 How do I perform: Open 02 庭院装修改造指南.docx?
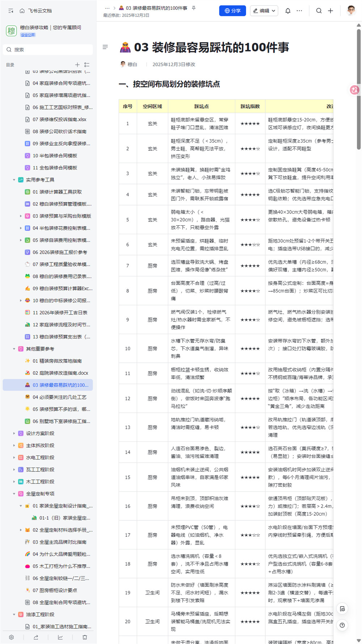pos(60,373)
